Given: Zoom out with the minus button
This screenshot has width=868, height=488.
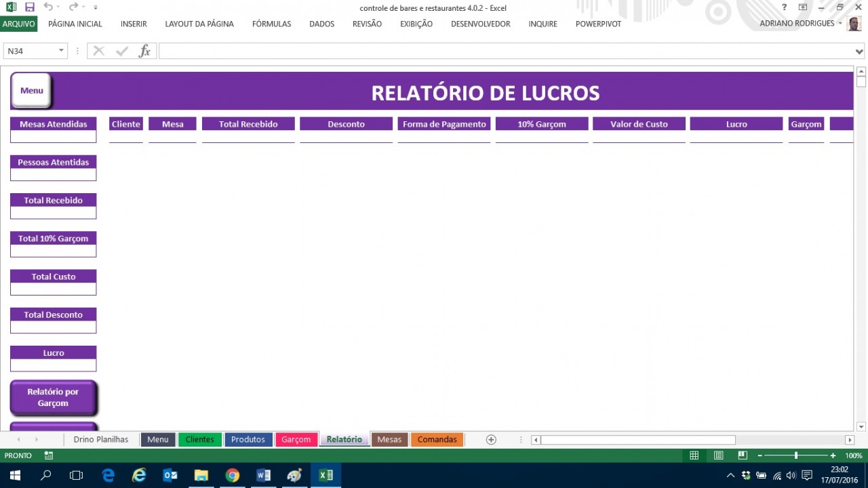Looking at the screenshot, I should point(760,455).
